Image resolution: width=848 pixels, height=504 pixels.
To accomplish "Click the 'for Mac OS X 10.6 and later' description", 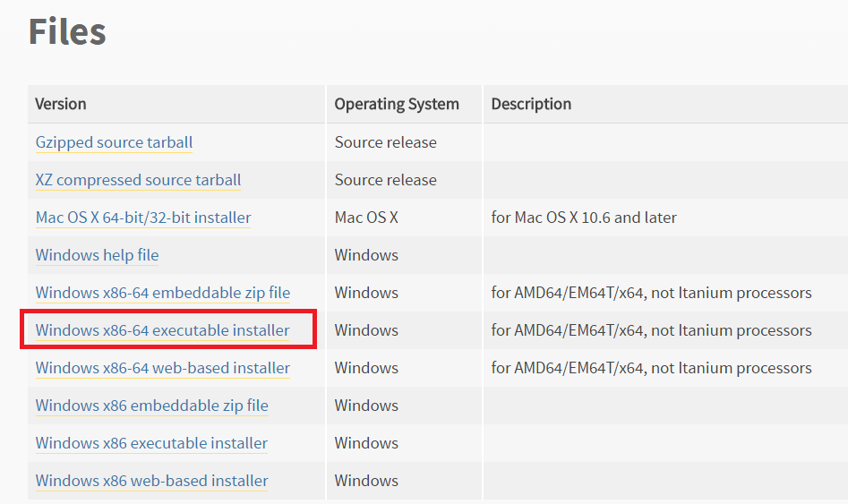I will [x=584, y=218].
